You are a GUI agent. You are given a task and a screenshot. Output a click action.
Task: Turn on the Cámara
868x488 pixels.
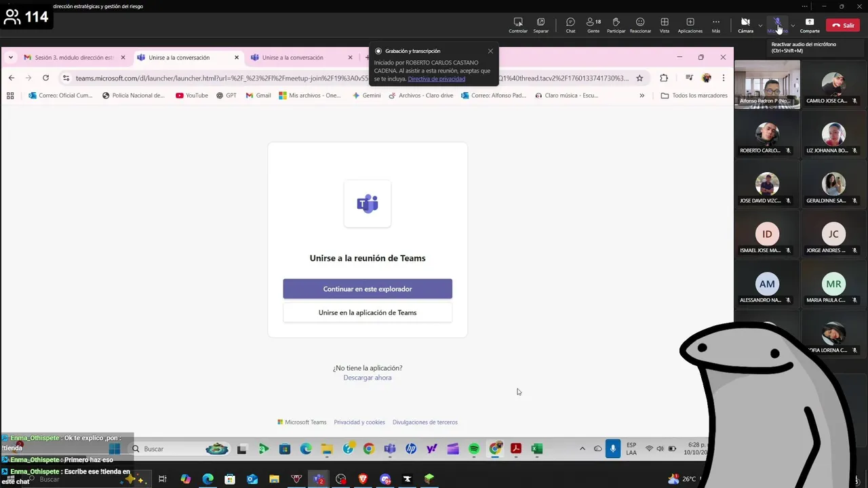(x=745, y=25)
